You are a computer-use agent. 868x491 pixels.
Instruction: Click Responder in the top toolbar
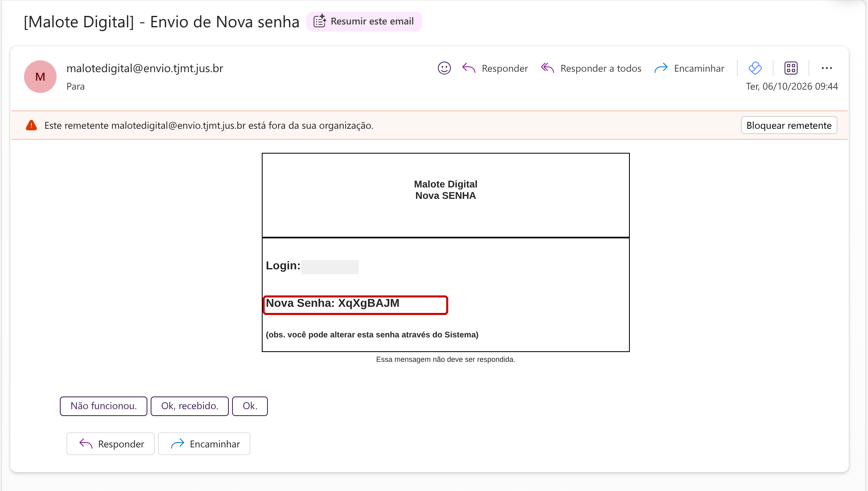pyautogui.click(x=495, y=68)
